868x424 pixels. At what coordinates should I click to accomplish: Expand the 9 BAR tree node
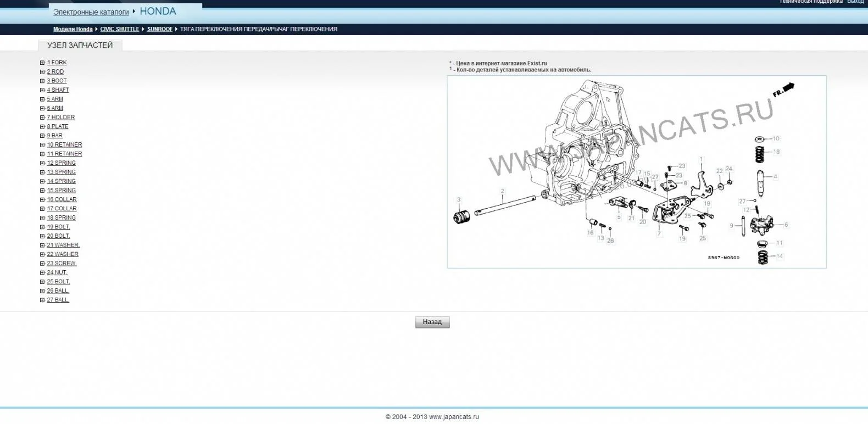pos(42,136)
